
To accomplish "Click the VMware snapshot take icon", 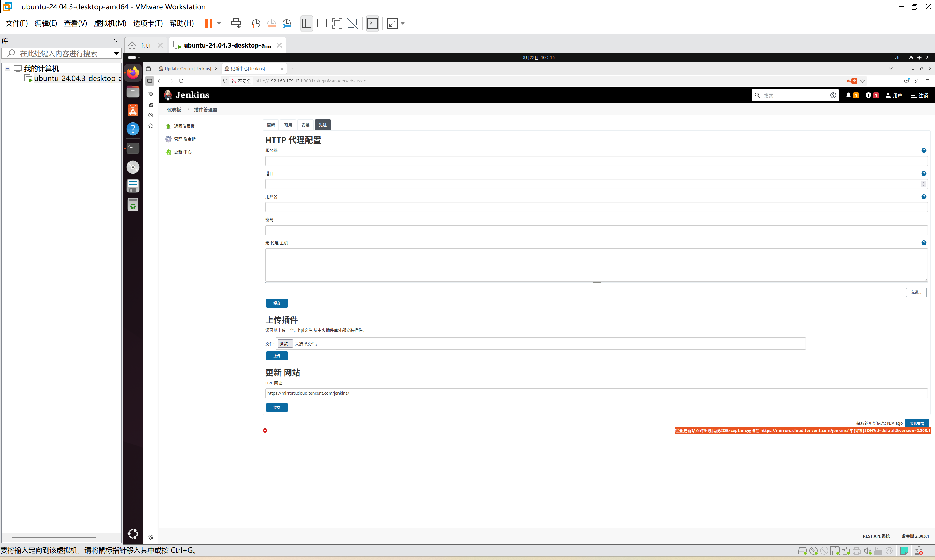I will click(x=256, y=23).
